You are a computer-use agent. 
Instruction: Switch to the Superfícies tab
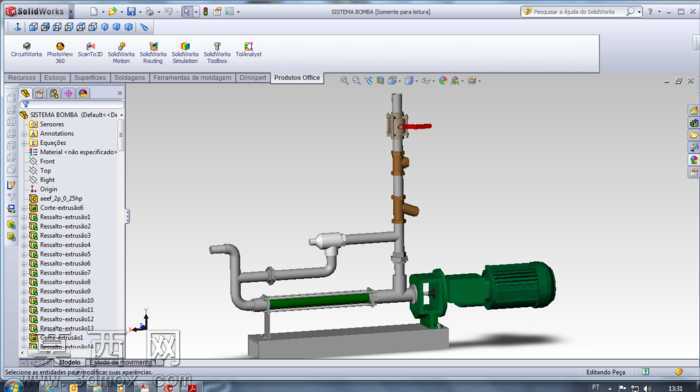pos(90,78)
